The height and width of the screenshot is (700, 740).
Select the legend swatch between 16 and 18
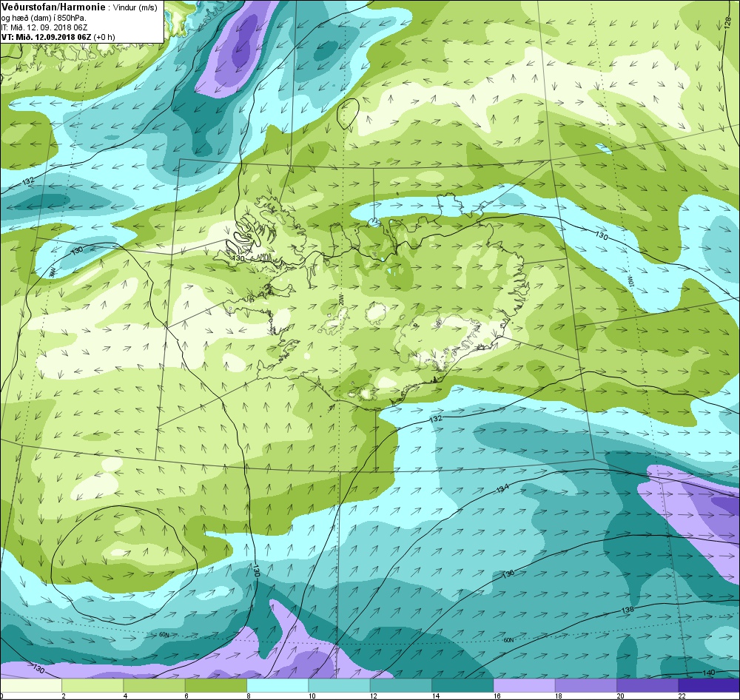coord(524,685)
